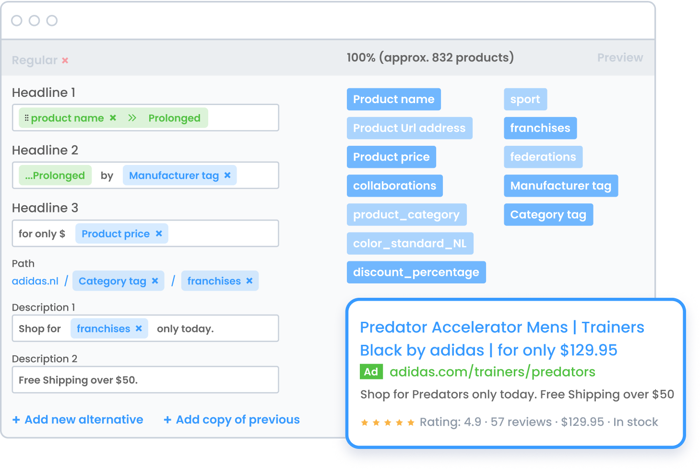Open the Preview tab
700x469 pixels.
point(619,58)
